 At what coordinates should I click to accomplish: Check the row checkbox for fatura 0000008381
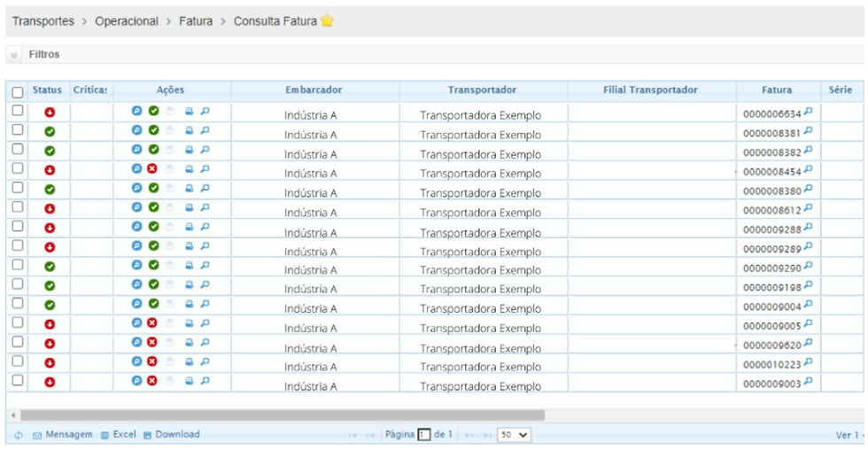[x=18, y=129]
